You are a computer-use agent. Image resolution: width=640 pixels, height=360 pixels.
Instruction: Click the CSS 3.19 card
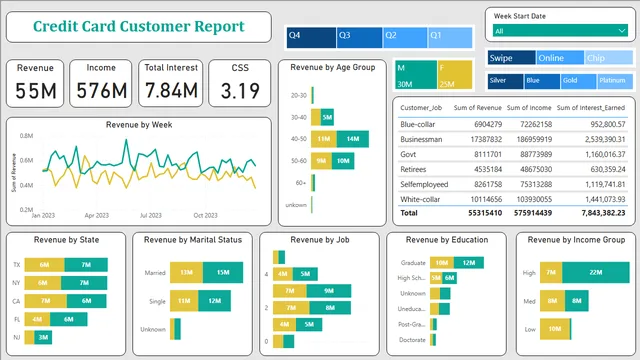[240, 84]
